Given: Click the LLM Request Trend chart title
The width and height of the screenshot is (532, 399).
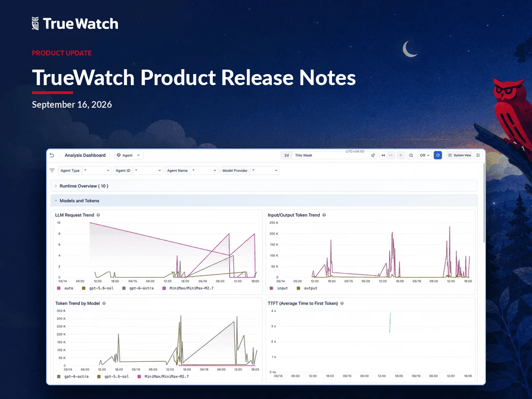Looking at the screenshot, I should tap(74, 215).
